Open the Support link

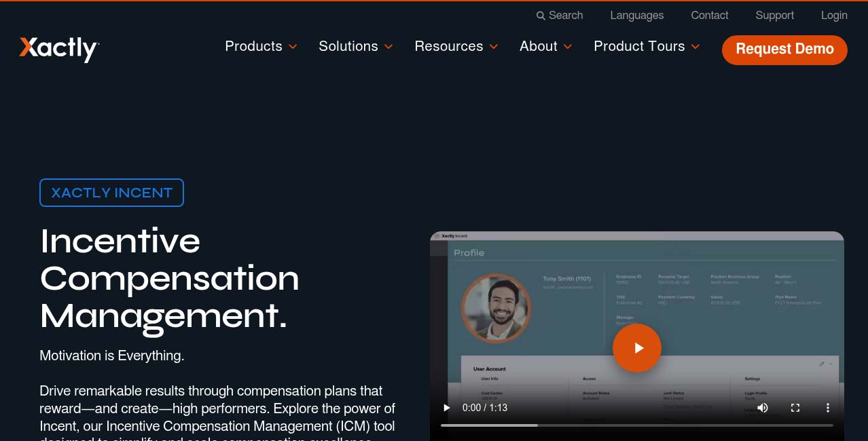coord(775,16)
